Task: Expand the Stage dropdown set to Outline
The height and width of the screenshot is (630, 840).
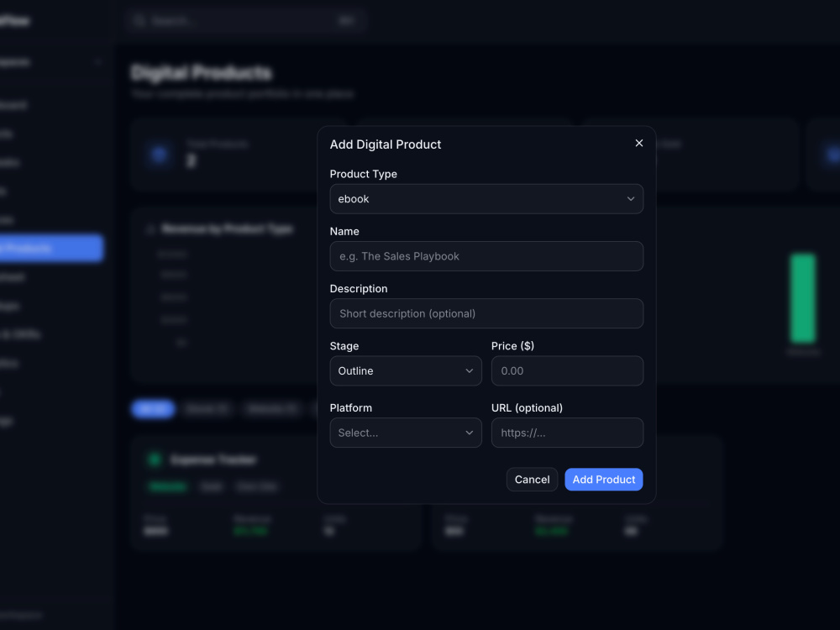Action: pos(406,370)
